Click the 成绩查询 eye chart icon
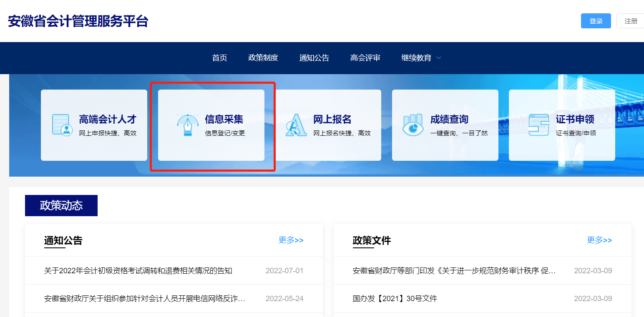The height and width of the screenshot is (317, 644). [413, 125]
